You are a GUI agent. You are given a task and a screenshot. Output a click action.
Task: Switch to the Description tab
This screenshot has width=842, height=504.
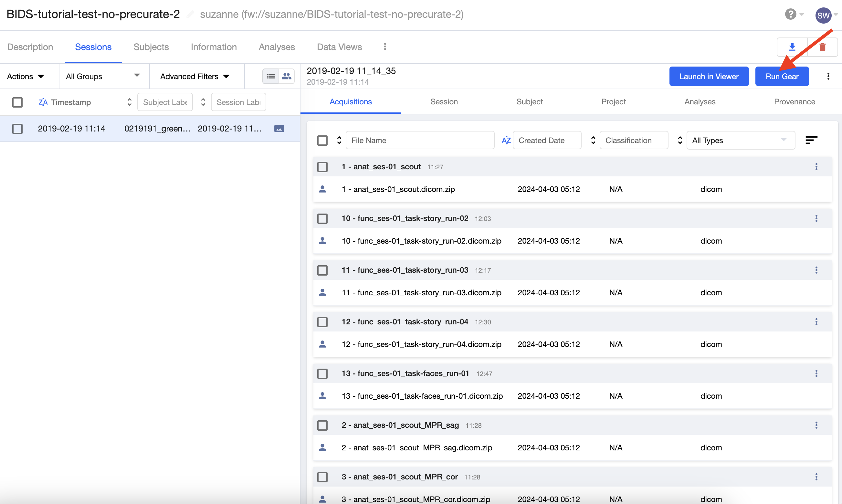click(30, 47)
